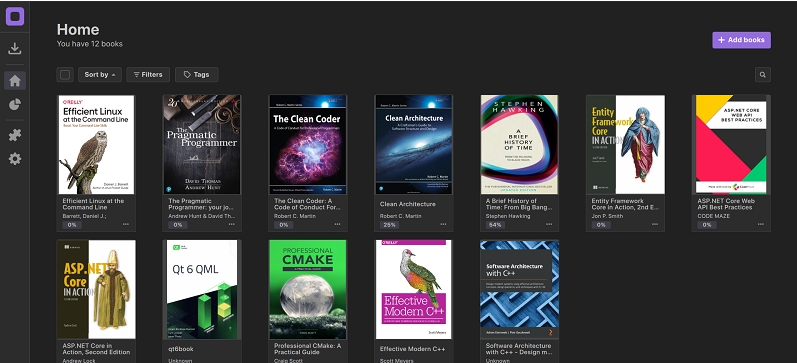
Task: Toggle the select-all books checkbox
Action: tap(65, 75)
